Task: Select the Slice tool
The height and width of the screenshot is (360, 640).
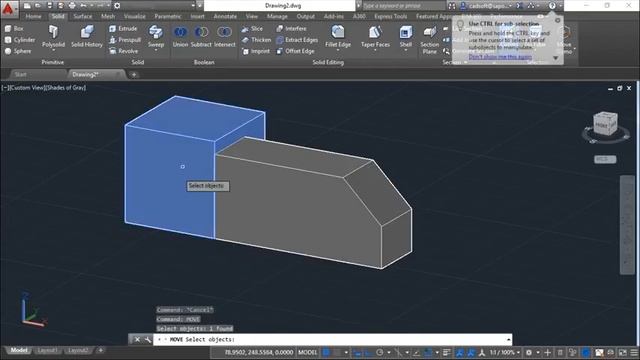Action: point(252,29)
